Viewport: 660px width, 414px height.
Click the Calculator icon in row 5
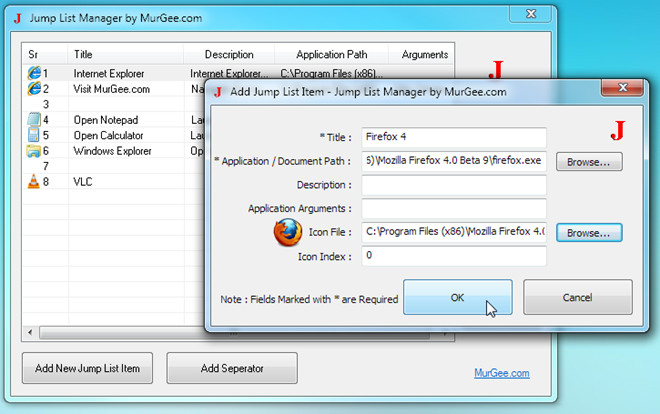(34, 135)
